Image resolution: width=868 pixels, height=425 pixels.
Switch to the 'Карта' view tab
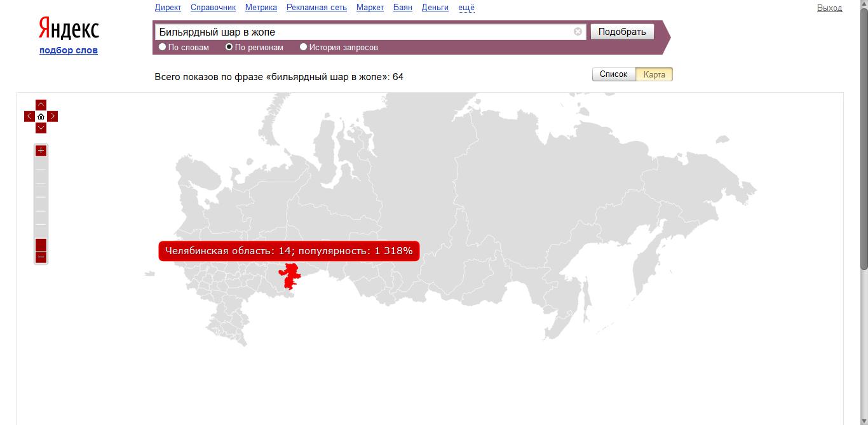point(654,74)
